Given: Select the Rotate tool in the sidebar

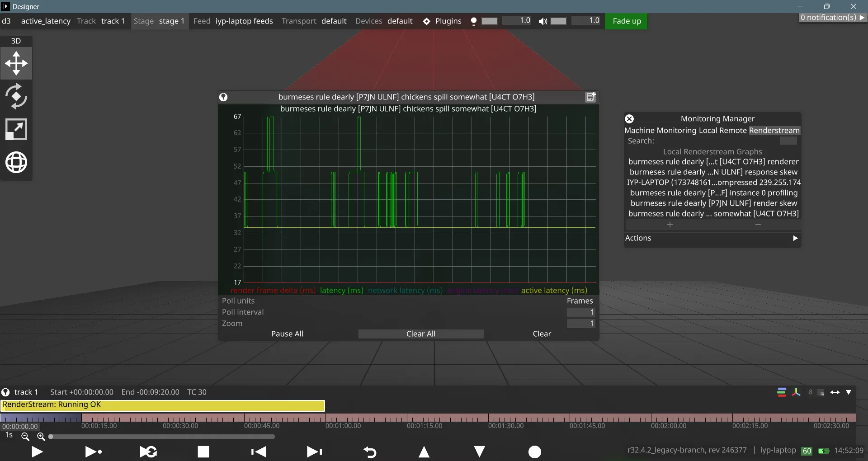Looking at the screenshot, I should [16, 96].
